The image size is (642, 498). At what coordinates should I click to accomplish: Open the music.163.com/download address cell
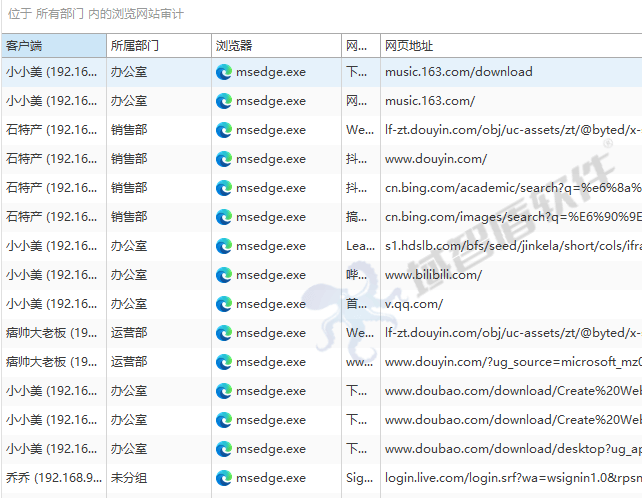click(x=459, y=72)
